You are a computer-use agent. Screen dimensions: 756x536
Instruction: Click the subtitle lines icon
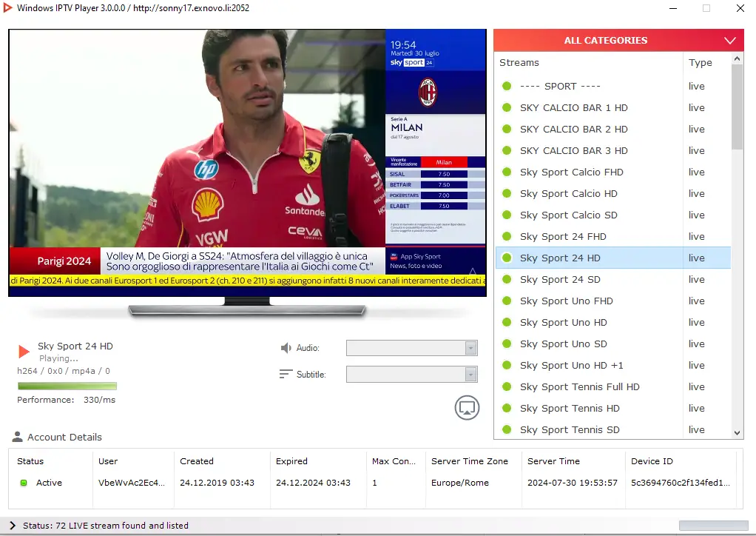[286, 374]
